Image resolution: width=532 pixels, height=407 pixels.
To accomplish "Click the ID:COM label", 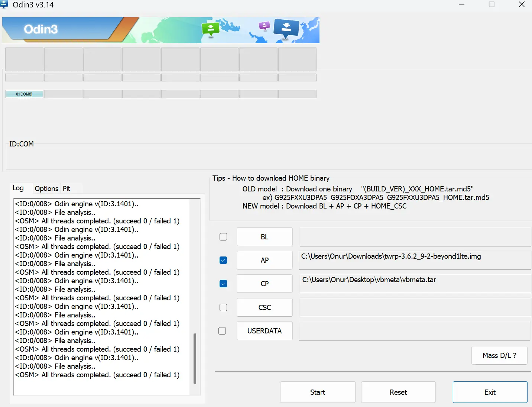I will [x=22, y=144].
